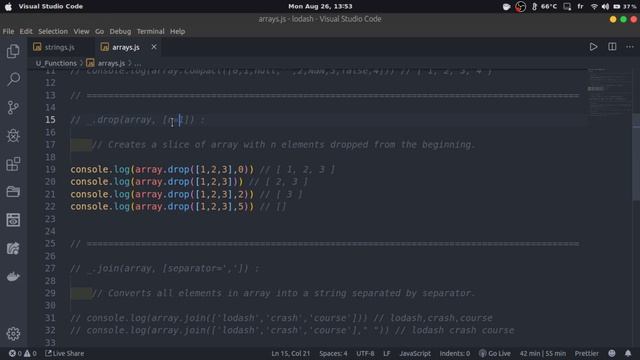Change language mode JavaScript
This screenshot has height=360, width=640.
[x=415, y=353]
